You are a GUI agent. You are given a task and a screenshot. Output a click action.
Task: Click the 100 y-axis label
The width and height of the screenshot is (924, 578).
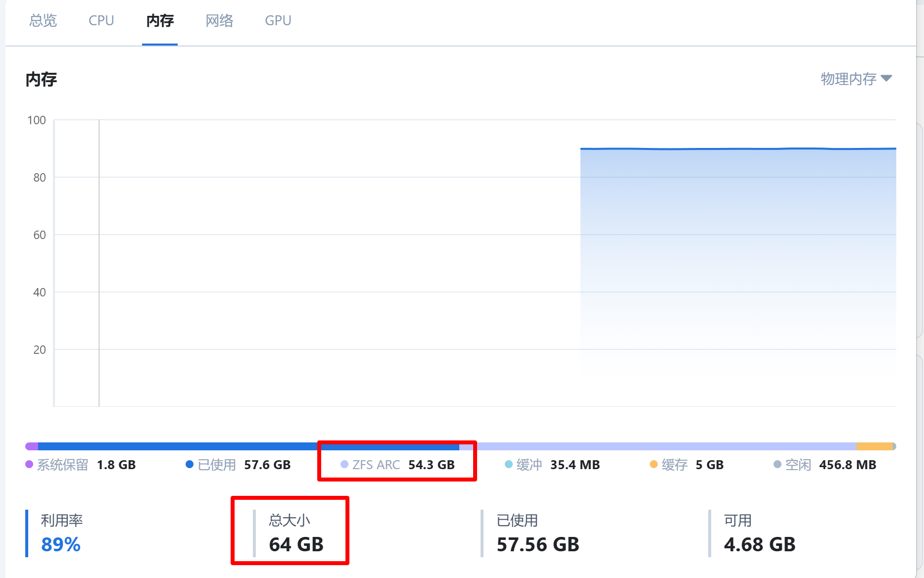point(37,120)
